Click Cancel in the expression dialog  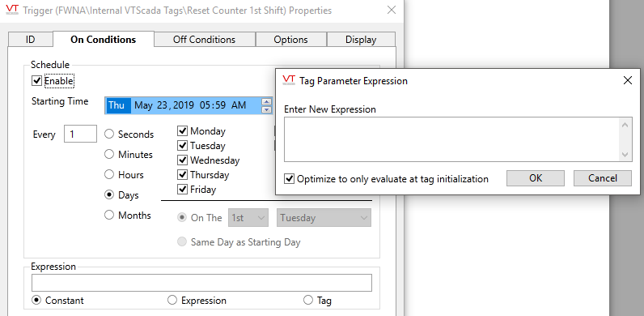point(603,178)
